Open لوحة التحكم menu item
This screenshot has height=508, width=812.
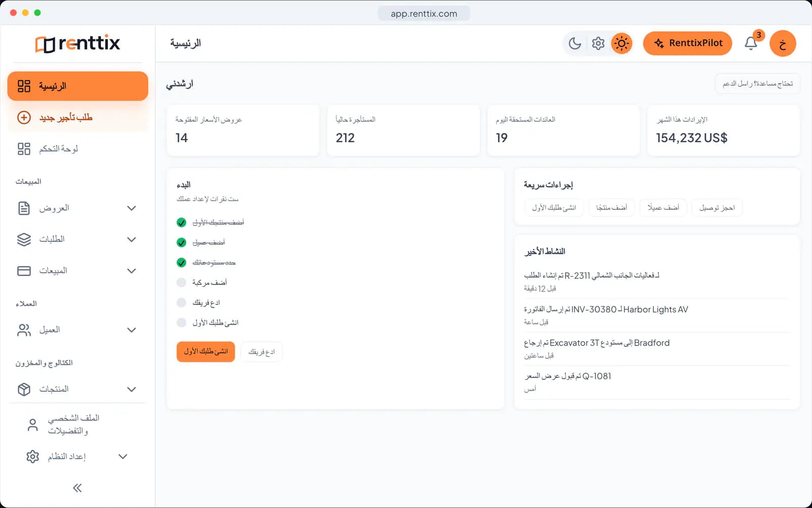78,149
